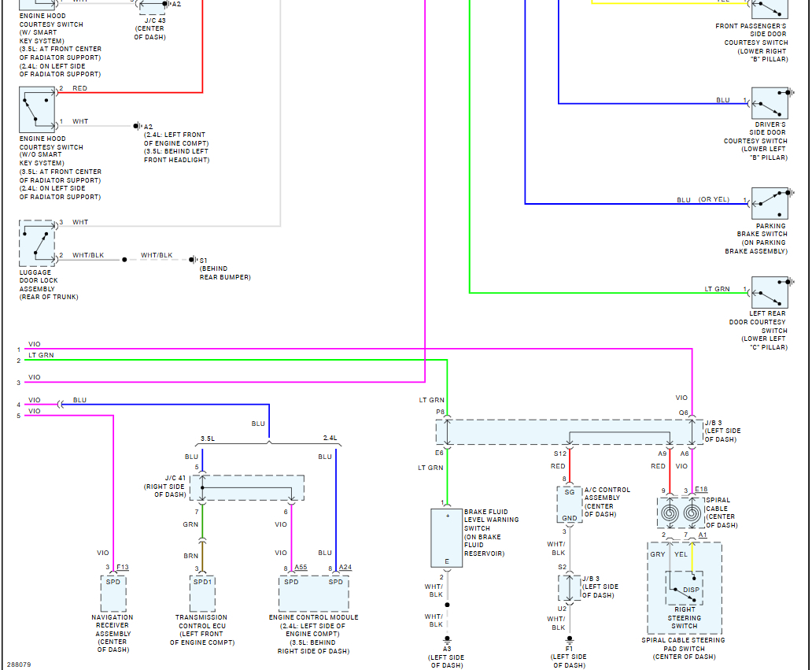Select the YEL wire label in steering pad switch
The height and width of the screenshot is (670, 812).
(681, 554)
